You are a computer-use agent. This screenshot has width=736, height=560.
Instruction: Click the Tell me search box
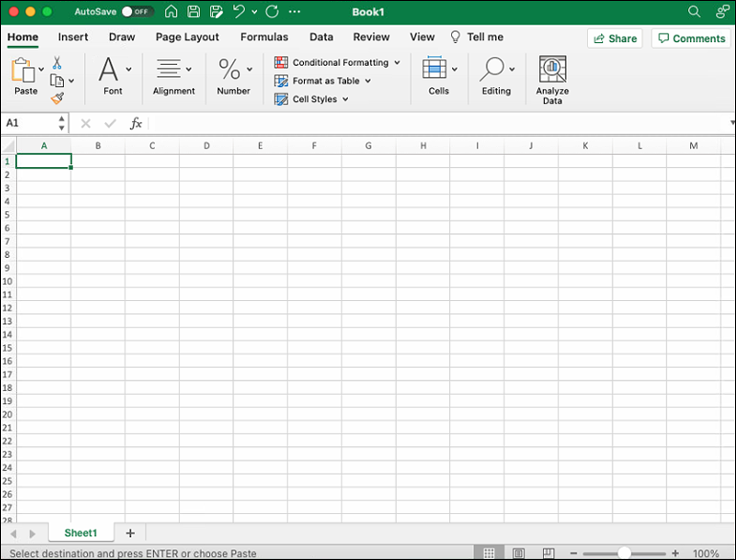point(477,37)
